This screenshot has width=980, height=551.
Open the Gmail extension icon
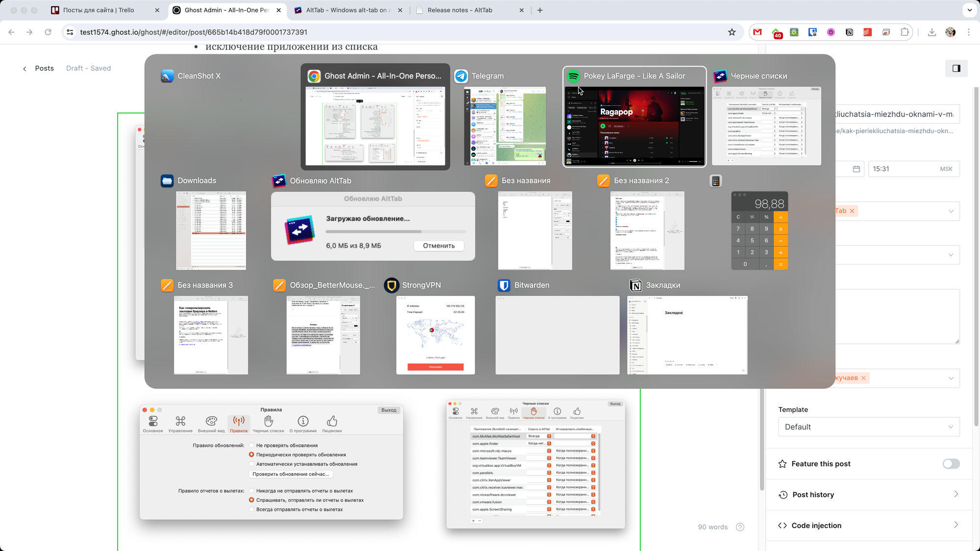[758, 32]
